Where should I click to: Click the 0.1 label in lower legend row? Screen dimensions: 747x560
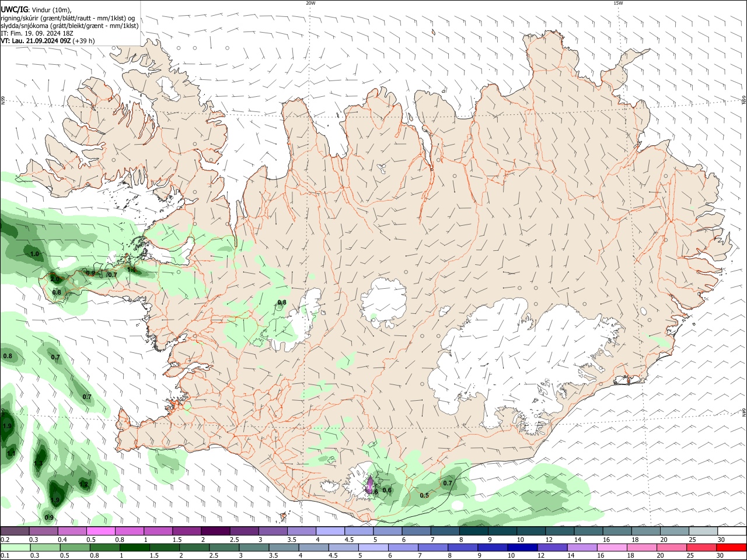[x=5, y=556]
